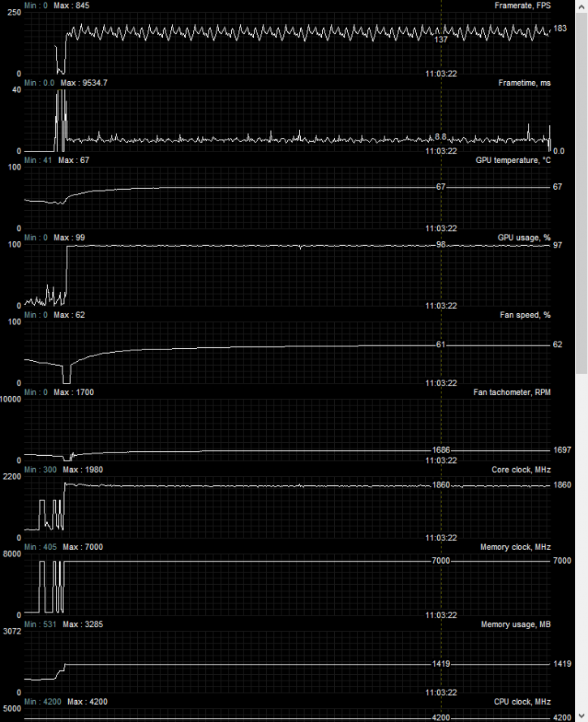
Task: Click the framerate cursor value 137
Action: click(440, 40)
